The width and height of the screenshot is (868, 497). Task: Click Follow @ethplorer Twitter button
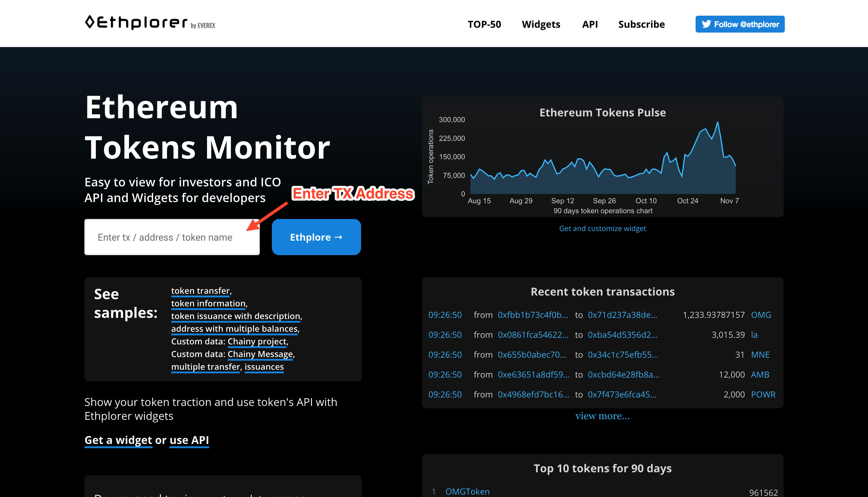coord(740,24)
